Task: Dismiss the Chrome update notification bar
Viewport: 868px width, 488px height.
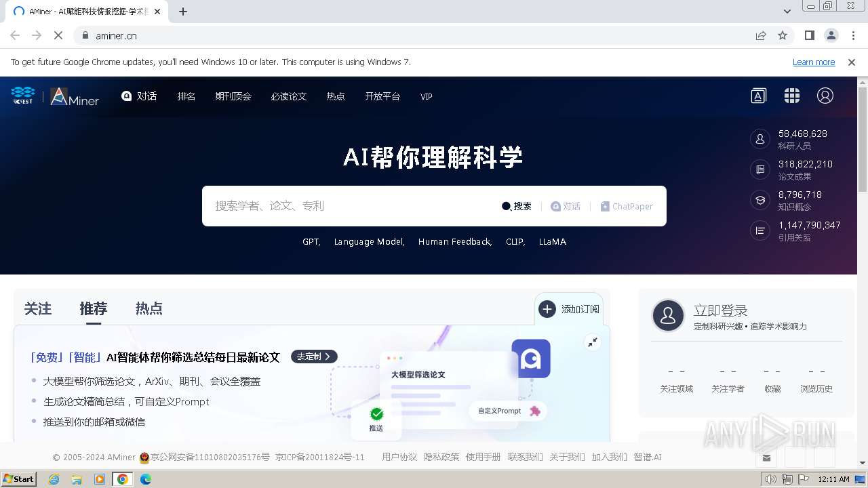Action: pyautogui.click(x=852, y=62)
